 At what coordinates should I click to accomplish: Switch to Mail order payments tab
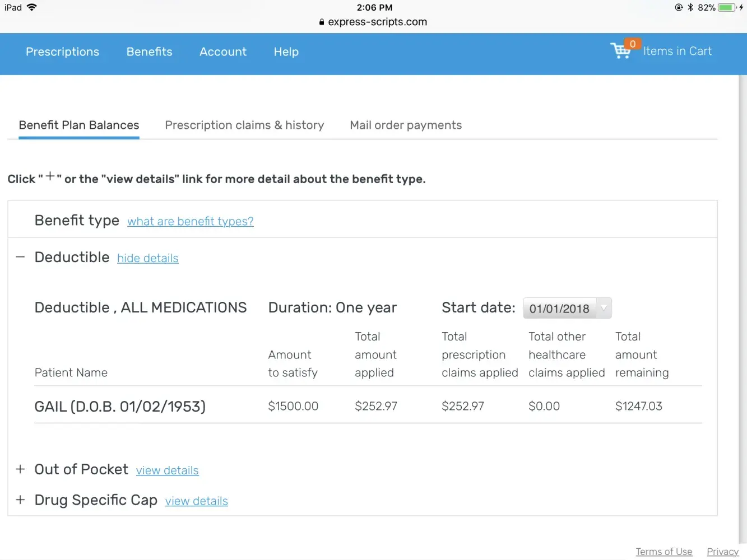pos(406,125)
